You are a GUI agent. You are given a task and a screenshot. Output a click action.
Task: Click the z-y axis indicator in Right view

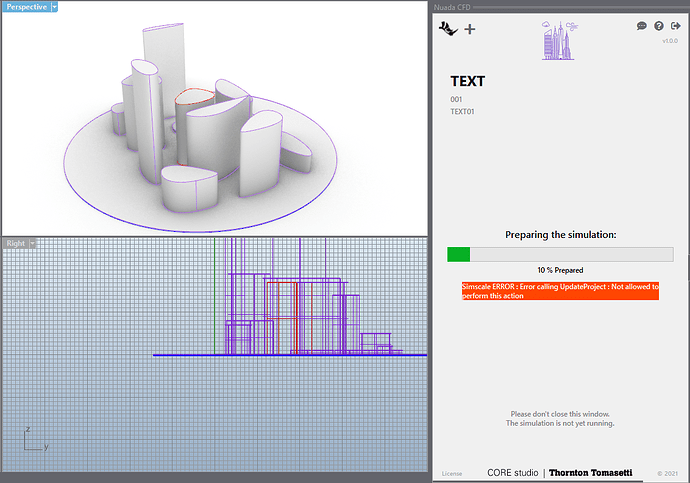tap(35, 439)
